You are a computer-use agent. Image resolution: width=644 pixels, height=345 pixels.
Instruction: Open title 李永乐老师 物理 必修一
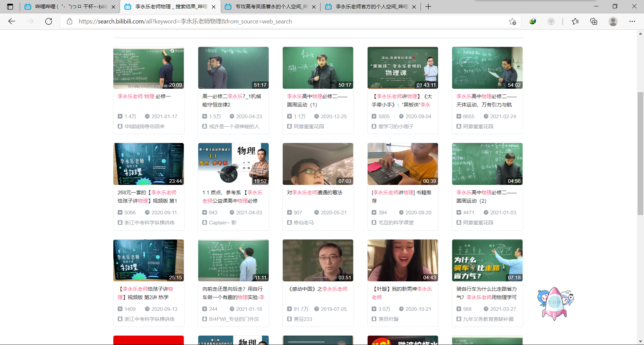pyautogui.click(x=144, y=96)
